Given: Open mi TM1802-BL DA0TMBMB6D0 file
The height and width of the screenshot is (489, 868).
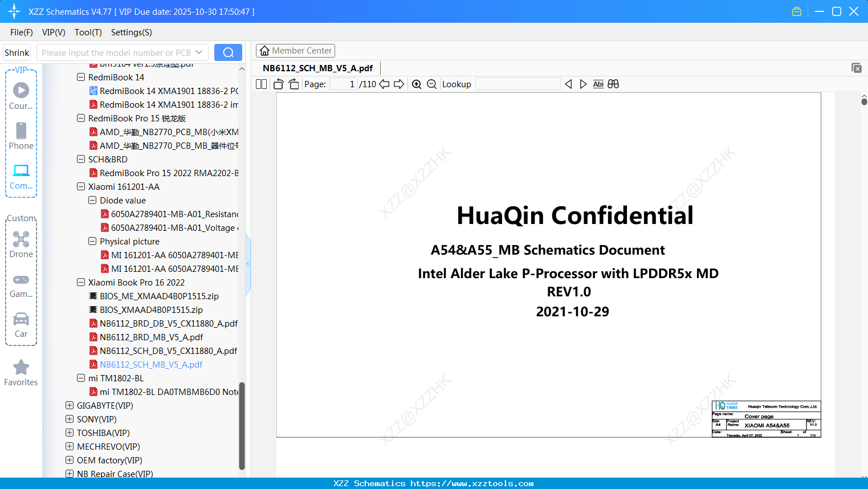Looking at the screenshot, I should [164, 392].
